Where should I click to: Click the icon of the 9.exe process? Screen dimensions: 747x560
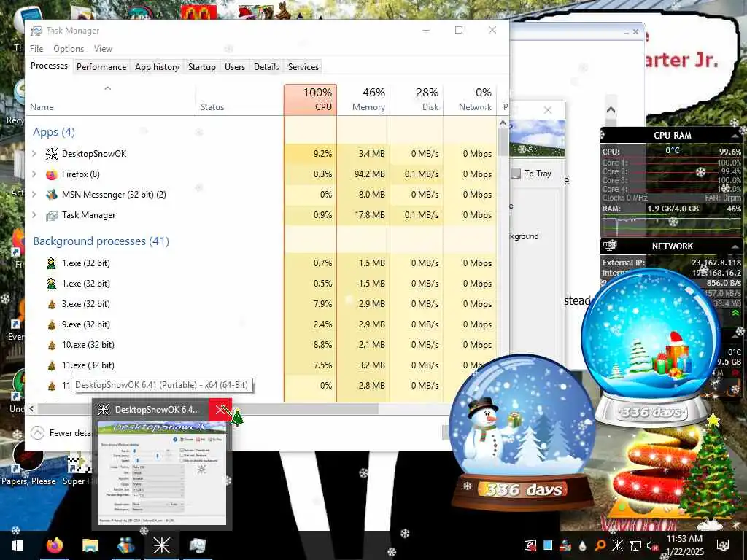52,324
